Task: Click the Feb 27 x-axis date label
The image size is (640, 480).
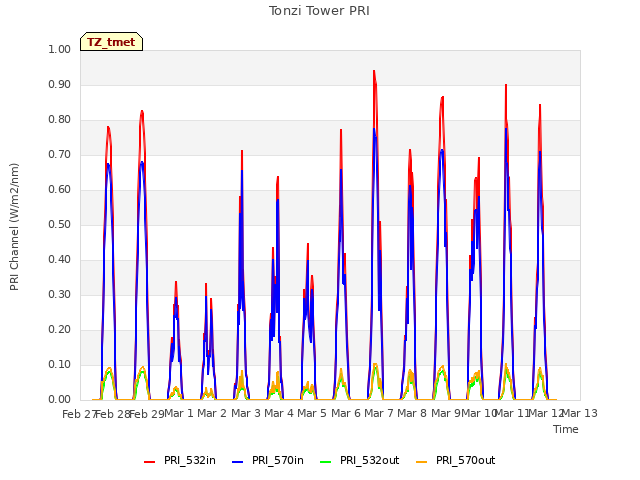Action: coord(79,414)
